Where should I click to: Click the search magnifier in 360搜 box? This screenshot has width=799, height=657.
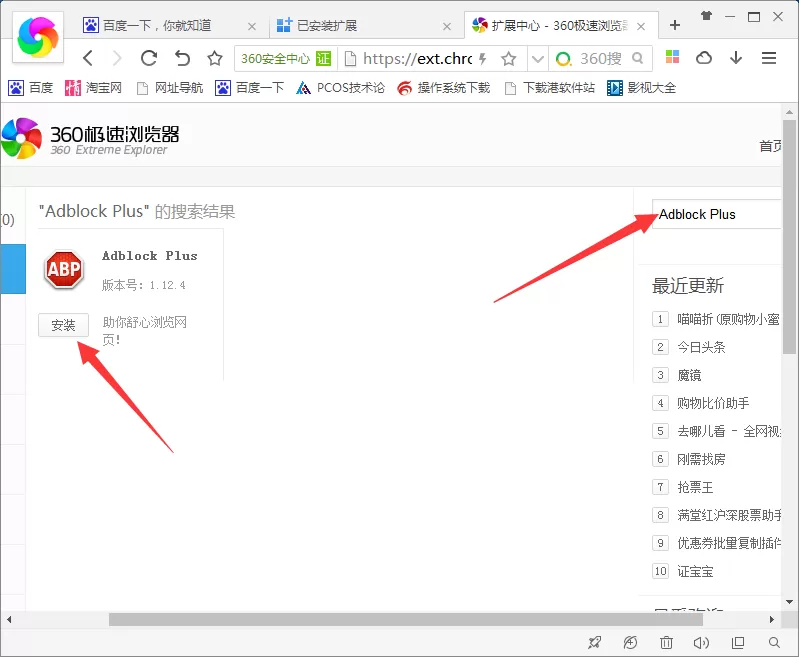637,58
